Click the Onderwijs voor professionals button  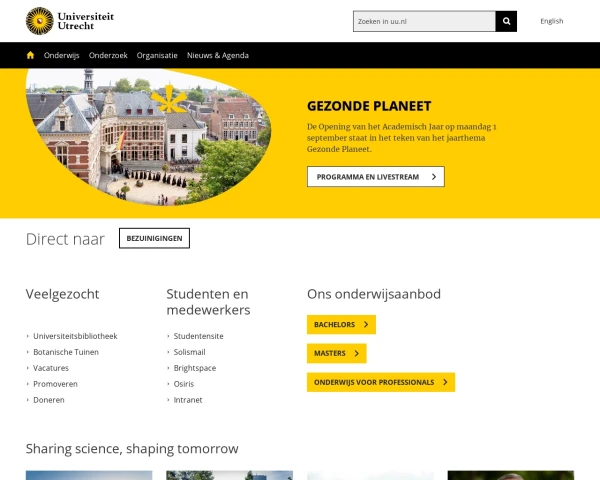tap(381, 382)
